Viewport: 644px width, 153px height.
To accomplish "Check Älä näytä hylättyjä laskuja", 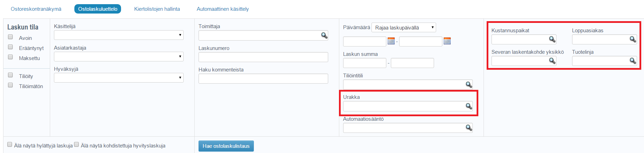I will [10, 144].
